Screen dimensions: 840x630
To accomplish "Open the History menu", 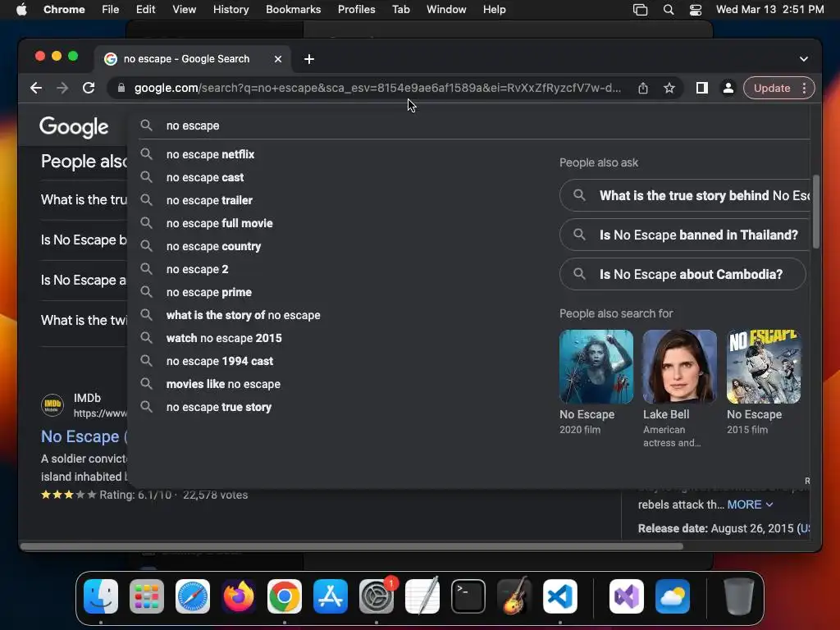I will (x=231, y=10).
